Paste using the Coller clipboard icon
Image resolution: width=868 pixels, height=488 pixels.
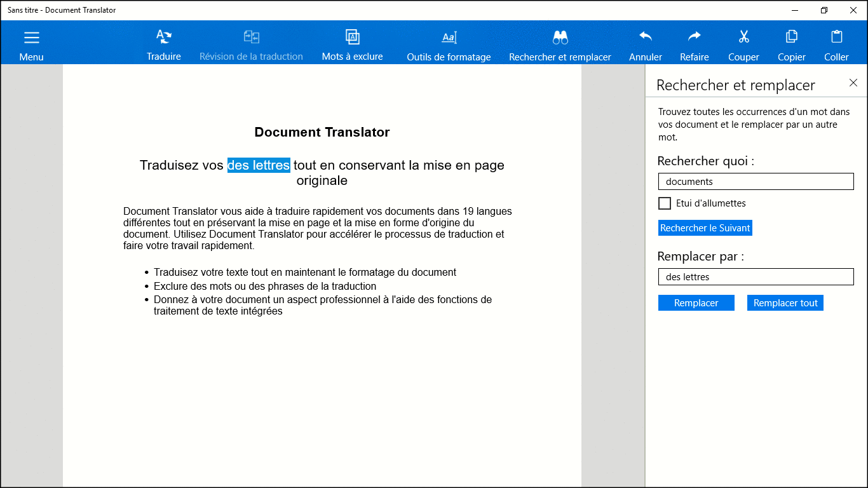(x=836, y=37)
